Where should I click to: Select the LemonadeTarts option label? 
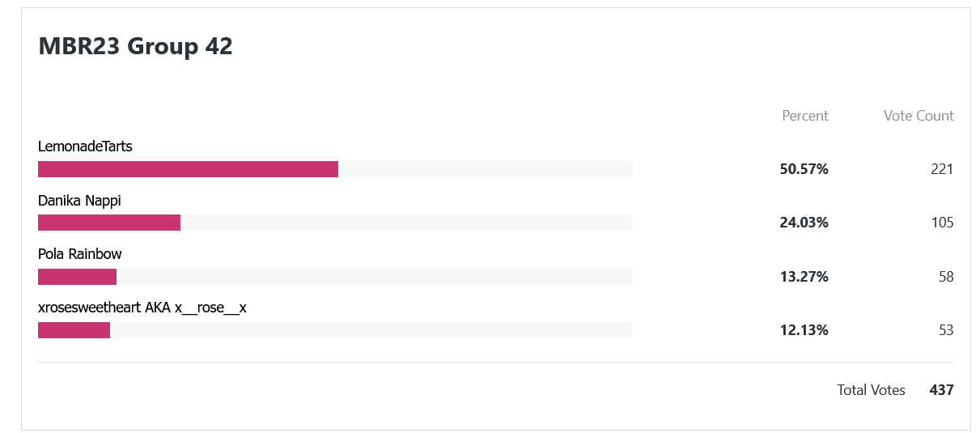[x=85, y=146]
